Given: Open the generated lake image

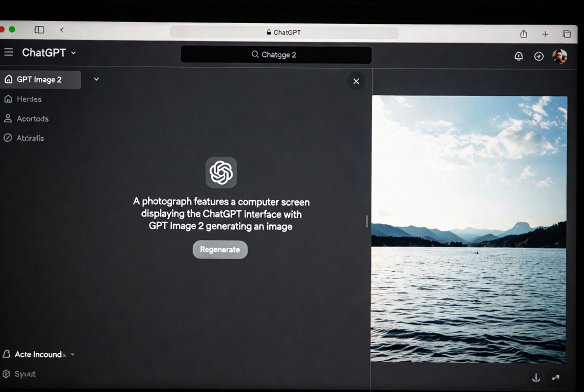Looking at the screenshot, I should coord(469,229).
